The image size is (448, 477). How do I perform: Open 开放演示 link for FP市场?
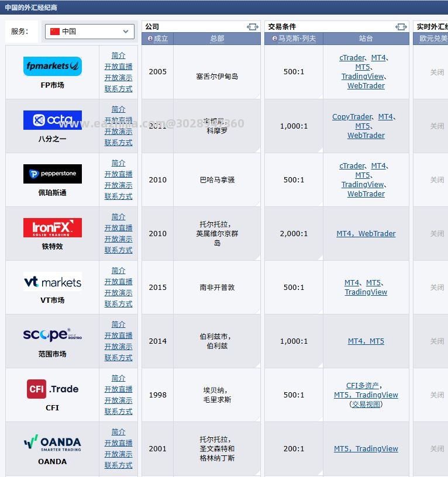pos(118,78)
